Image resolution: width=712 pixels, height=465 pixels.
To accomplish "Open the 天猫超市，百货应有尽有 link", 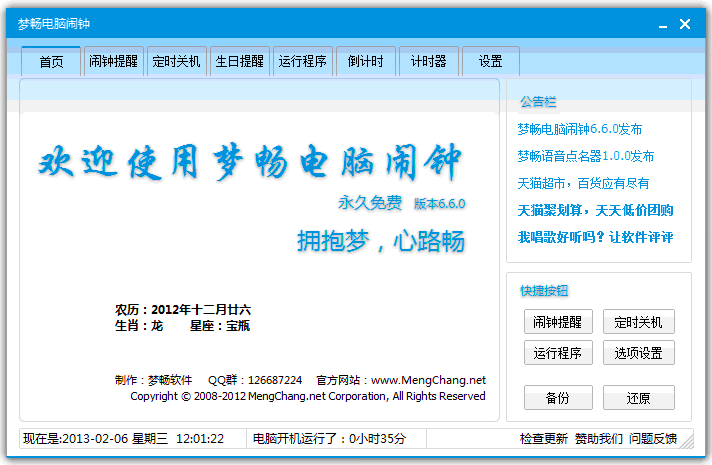I will (x=583, y=183).
